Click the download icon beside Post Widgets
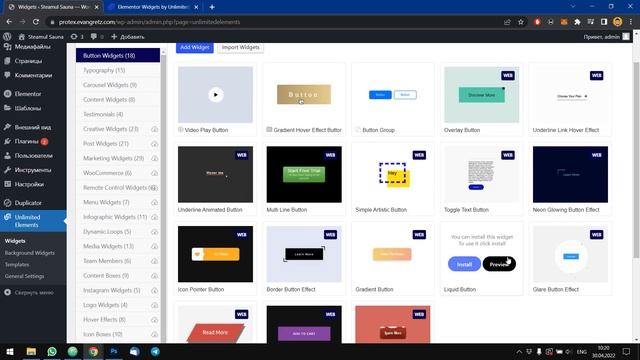The image size is (640, 360). [x=154, y=144]
